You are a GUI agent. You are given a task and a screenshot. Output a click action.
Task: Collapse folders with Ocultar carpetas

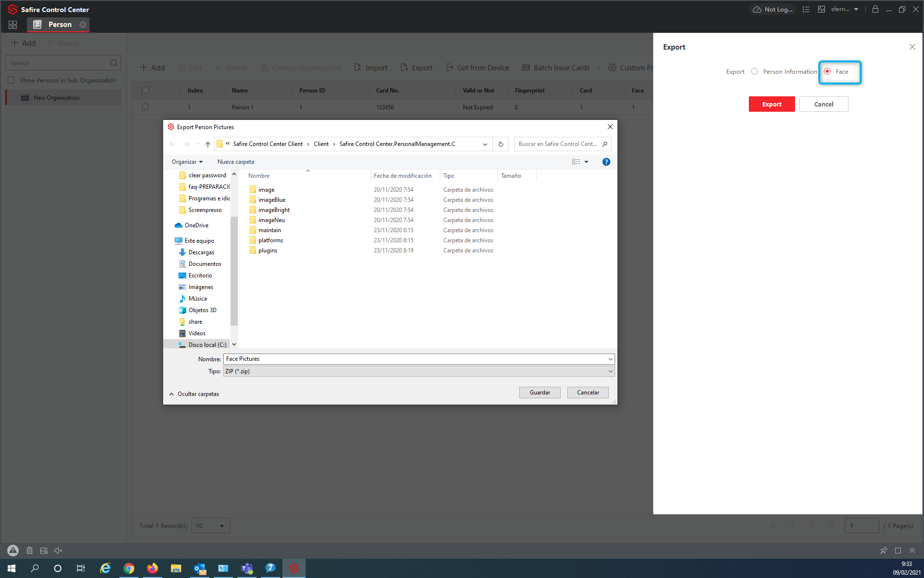(x=194, y=394)
